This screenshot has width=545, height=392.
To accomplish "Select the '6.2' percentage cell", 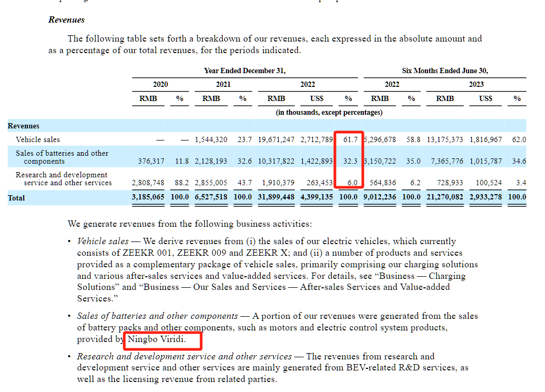I will [x=415, y=183].
